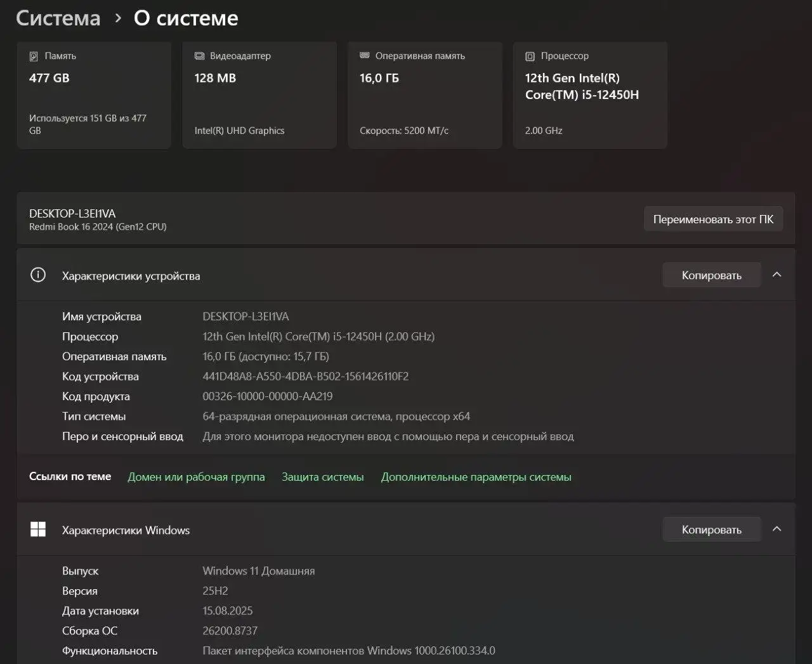Click the Оперативная память card icon

tap(365, 56)
